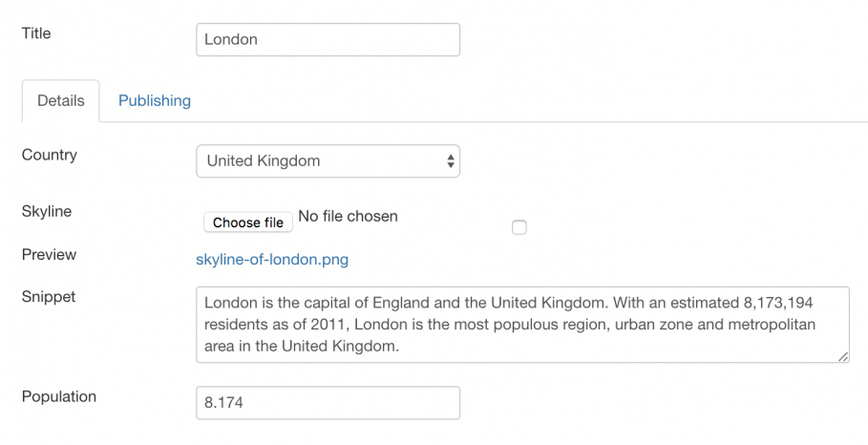Tick the checkbox beside the Skyline file chooser
This screenshot has height=445, width=868.
519,227
